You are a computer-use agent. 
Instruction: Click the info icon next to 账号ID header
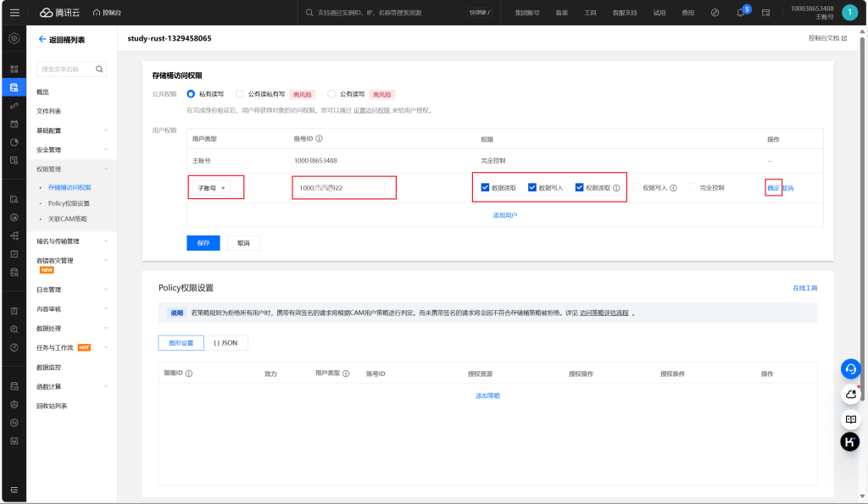[319, 139]
